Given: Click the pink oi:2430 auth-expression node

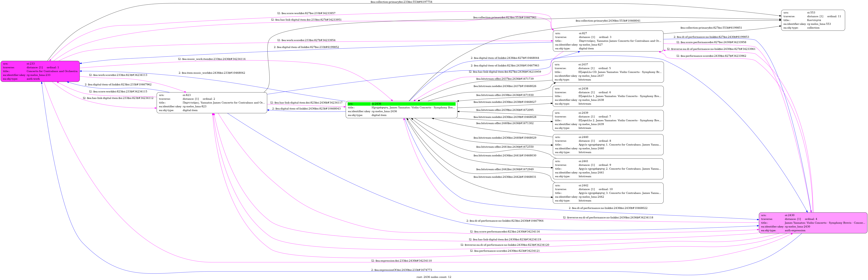Looking at the screenshot, I should pyautogui.click(x=813, y=223).
